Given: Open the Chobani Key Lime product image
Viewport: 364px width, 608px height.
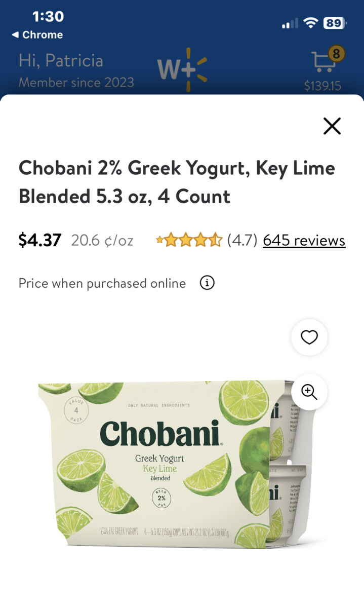Looking at the screenshot, I should coord(175,465).
